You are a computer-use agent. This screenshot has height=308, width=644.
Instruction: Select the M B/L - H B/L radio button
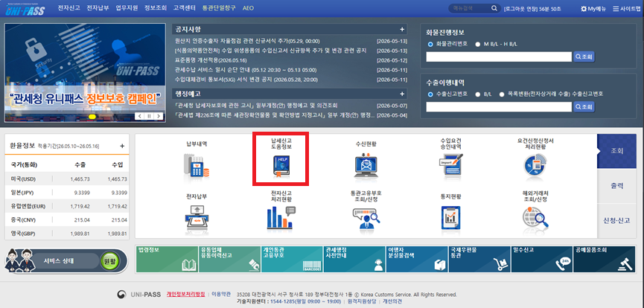pos(478,44)
